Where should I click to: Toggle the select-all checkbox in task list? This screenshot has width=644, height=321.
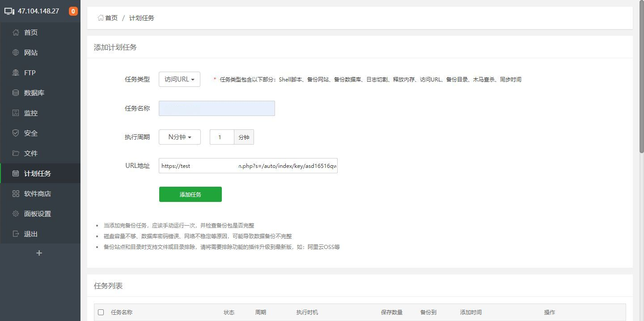(x=101, y=312)
